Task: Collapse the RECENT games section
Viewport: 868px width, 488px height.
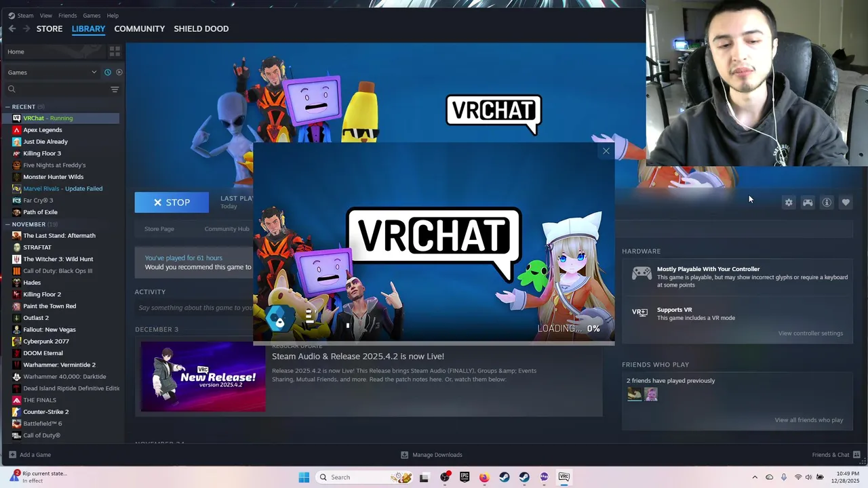Action: point(7,106)
